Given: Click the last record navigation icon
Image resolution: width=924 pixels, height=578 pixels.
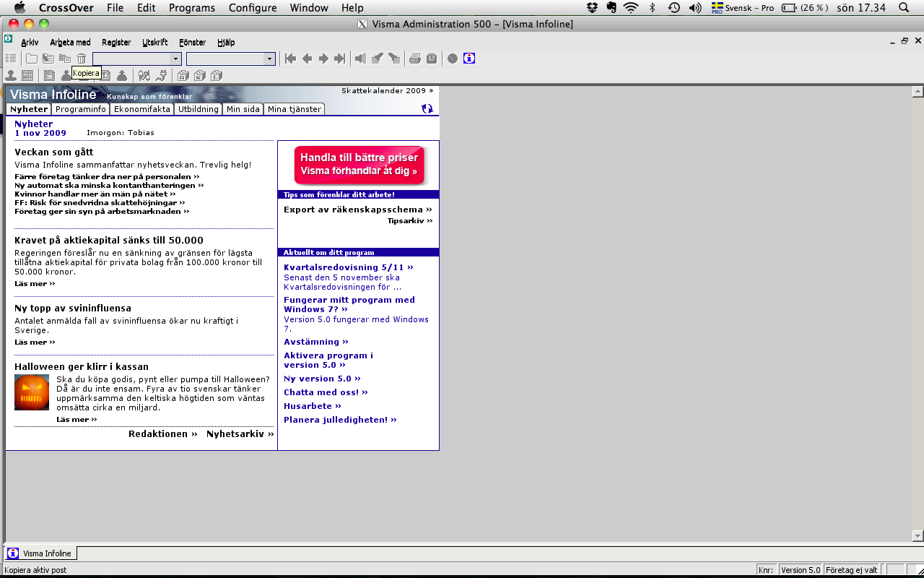Looking at the screenshot, I should click(339, 59).
